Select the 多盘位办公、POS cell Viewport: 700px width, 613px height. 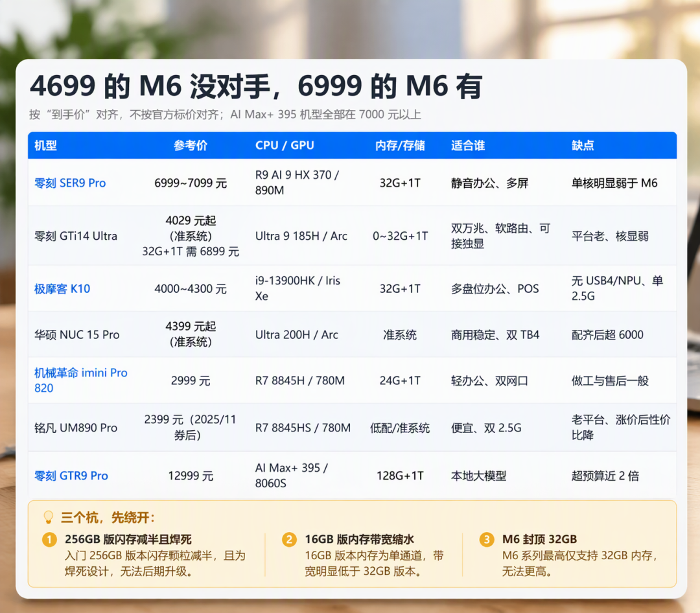tap(495, 289)
